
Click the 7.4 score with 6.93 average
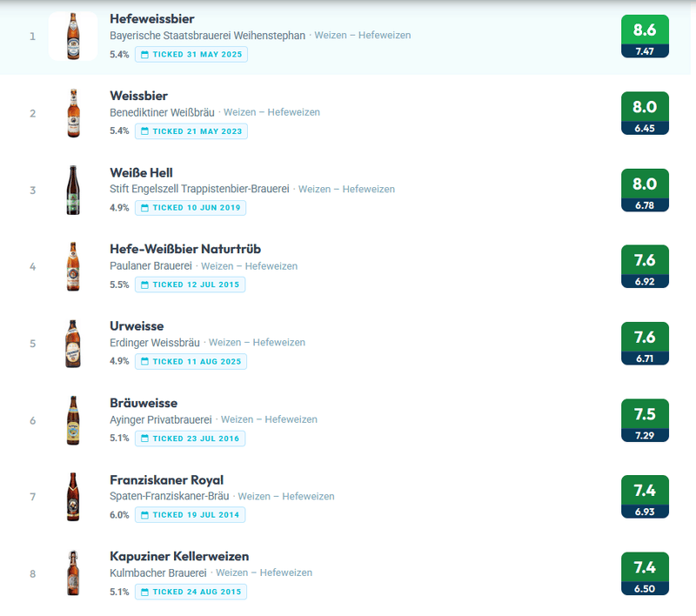[645, 497]
